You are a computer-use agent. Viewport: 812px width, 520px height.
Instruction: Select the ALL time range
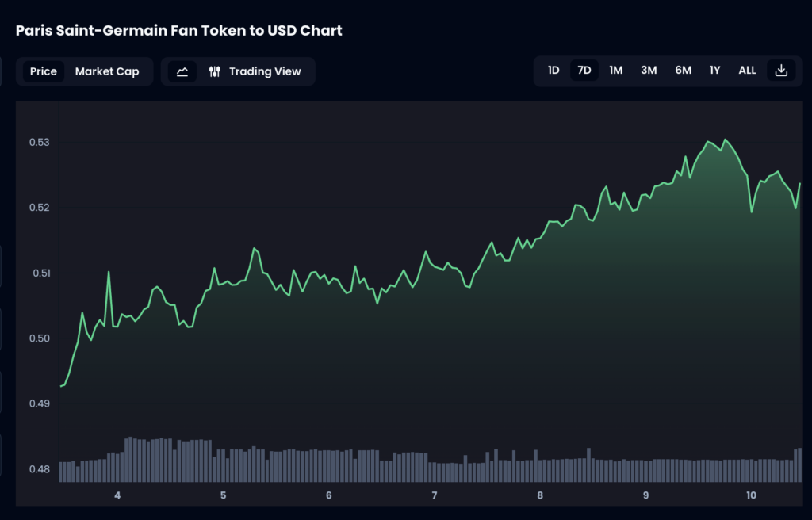tap(747, 71)
